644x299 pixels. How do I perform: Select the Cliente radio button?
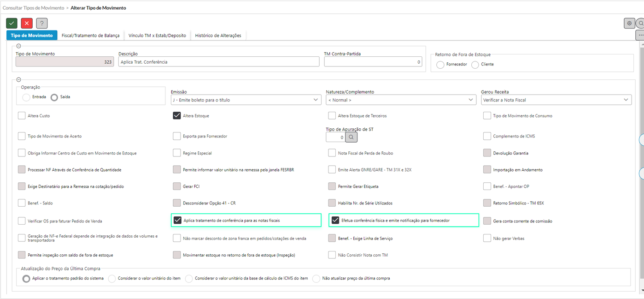(x=475, y=65)
